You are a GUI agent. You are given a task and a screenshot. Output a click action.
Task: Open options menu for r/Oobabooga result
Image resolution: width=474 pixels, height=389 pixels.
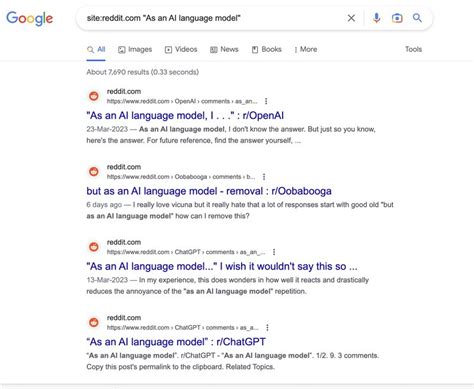pos(264,177)
